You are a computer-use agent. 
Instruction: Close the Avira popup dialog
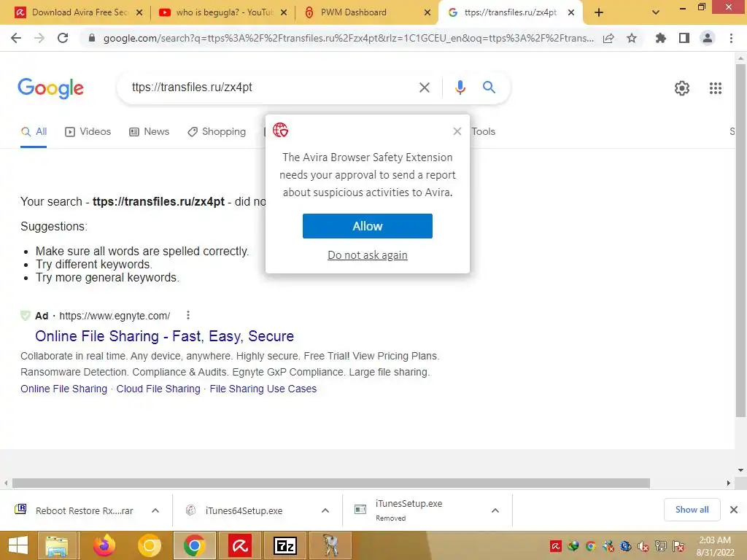coord(457,131)
